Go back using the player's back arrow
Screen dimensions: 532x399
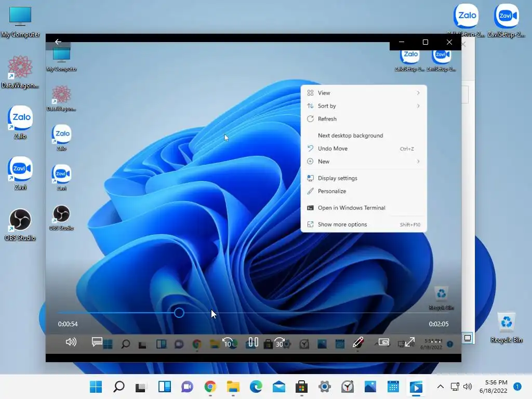58,42
